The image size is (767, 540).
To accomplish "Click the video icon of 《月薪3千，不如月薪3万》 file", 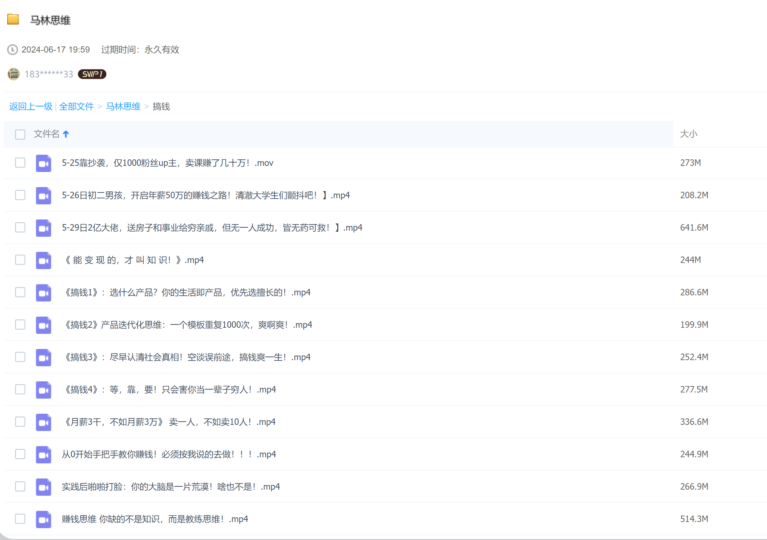I will (44, 422).
